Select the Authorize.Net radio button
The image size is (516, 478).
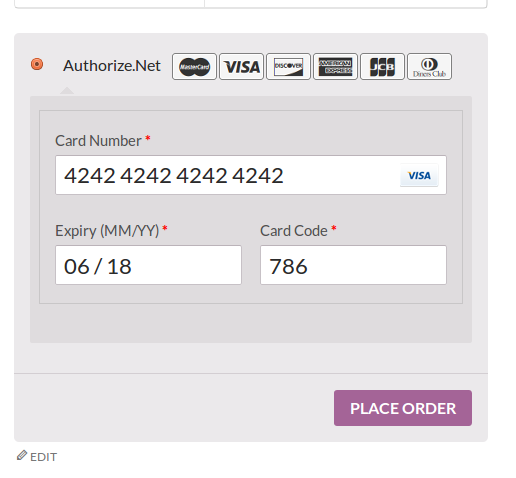(x=37, y=64)
